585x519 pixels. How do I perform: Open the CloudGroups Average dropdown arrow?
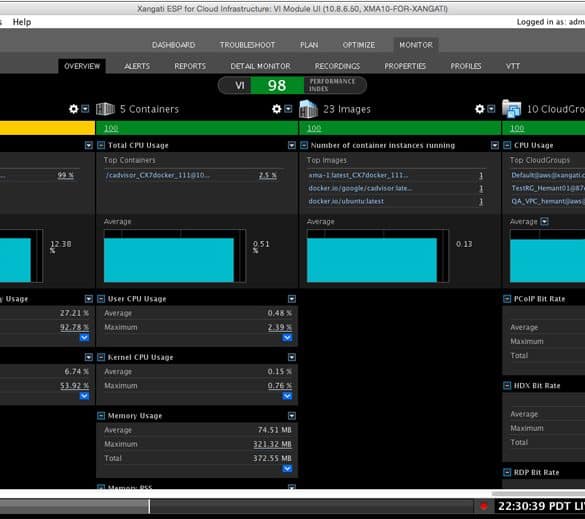coord(545,222)
